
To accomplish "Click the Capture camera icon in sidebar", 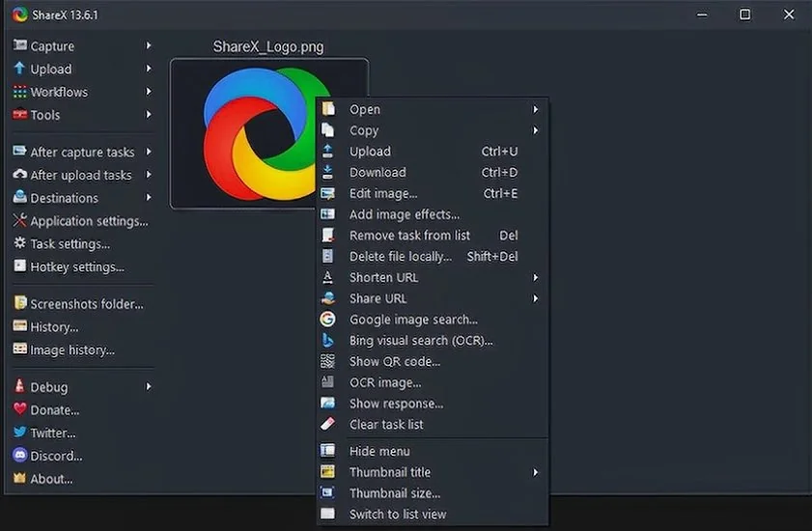I will (x=19, y=45).
